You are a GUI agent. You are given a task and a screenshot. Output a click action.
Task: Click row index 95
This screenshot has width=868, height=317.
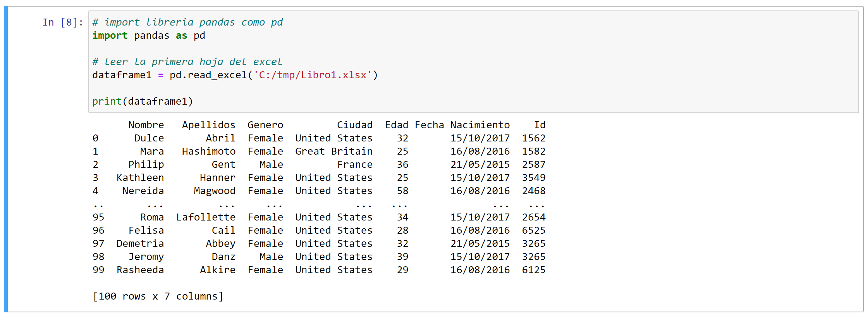tap(98, 217)
